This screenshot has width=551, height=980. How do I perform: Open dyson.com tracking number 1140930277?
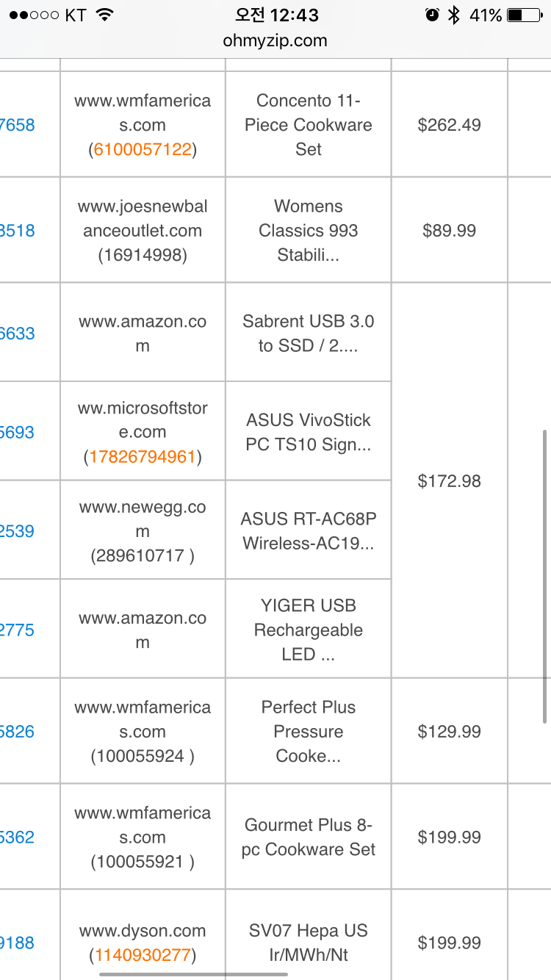[143, 955]
